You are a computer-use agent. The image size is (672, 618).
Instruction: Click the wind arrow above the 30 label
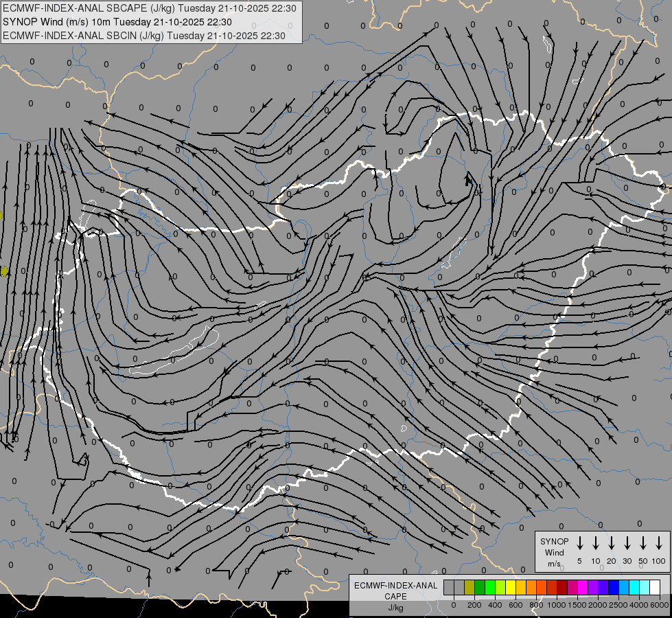coord(627,543)
